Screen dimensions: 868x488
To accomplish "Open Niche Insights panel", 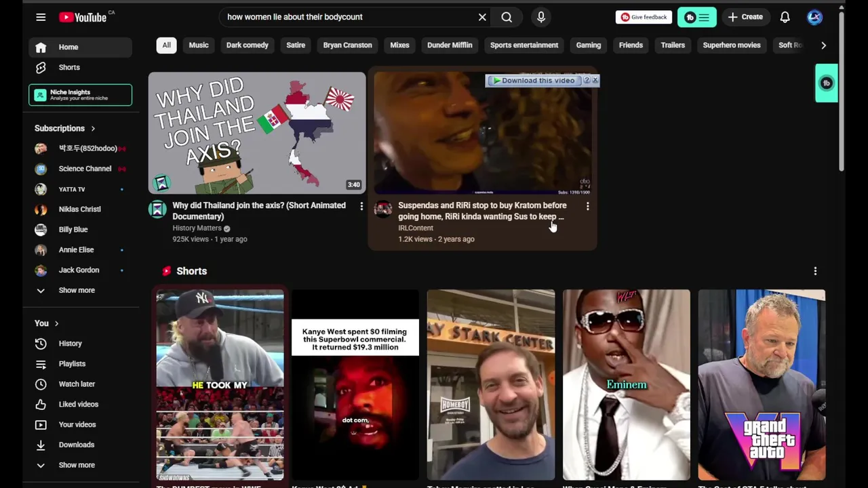I will (x=80, y=95).
